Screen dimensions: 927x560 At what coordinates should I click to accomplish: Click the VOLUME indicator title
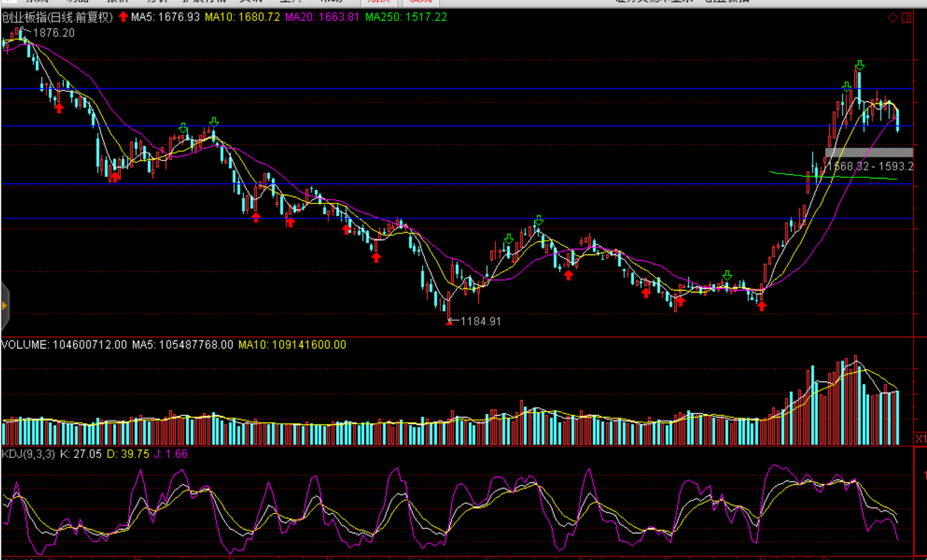[25, 345]
